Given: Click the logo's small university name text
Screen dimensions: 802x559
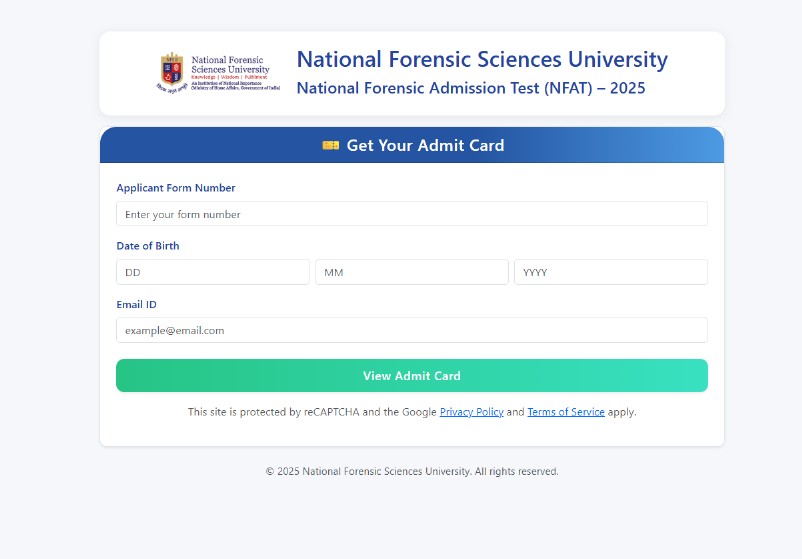Looking at the screenshot, I should tap(230, 65).
